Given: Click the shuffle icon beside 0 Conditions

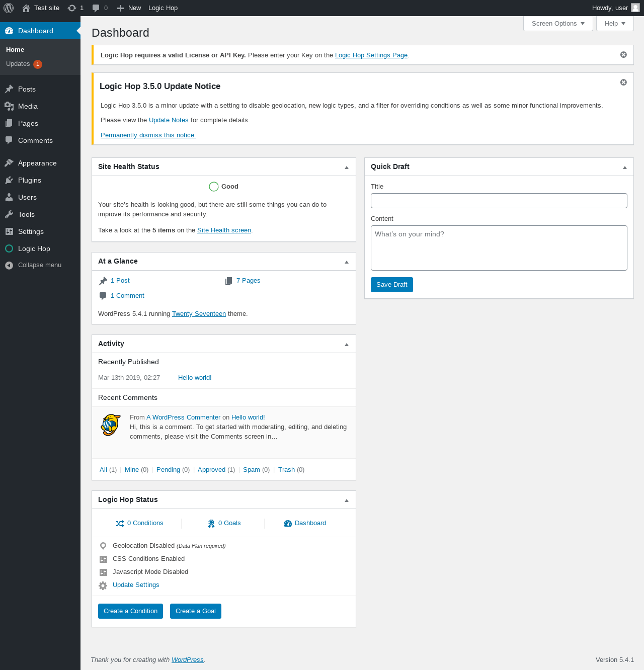Looking at the screenshot, I should 120,524.
